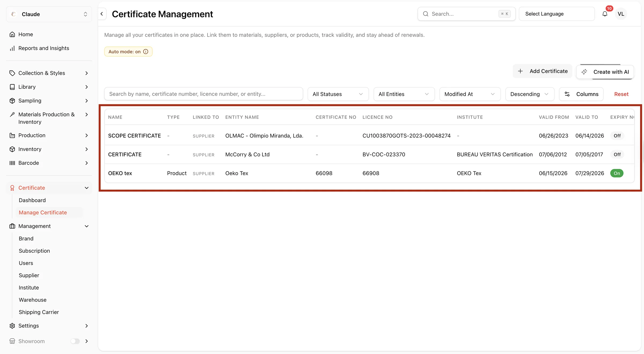Viewport: 644px width, 354px height.
Task: Focus the certificate search by name field
Action: pos(204,94)
